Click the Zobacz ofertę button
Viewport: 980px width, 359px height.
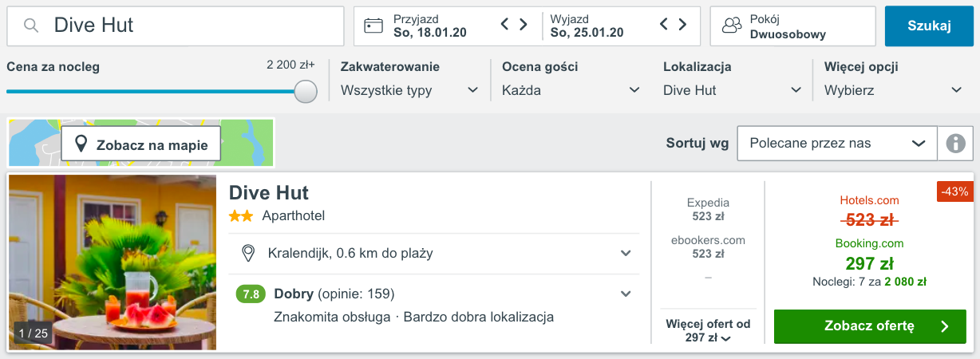click(870, 326)
